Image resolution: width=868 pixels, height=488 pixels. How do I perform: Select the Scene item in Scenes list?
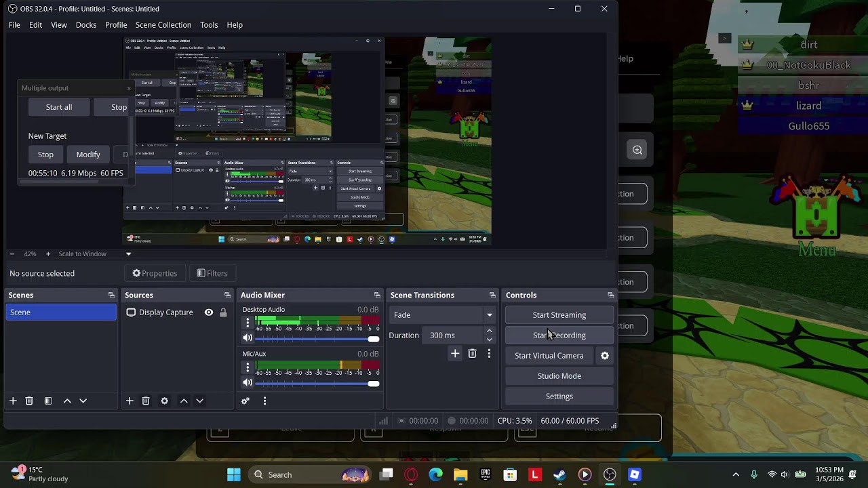coord(61,312)
